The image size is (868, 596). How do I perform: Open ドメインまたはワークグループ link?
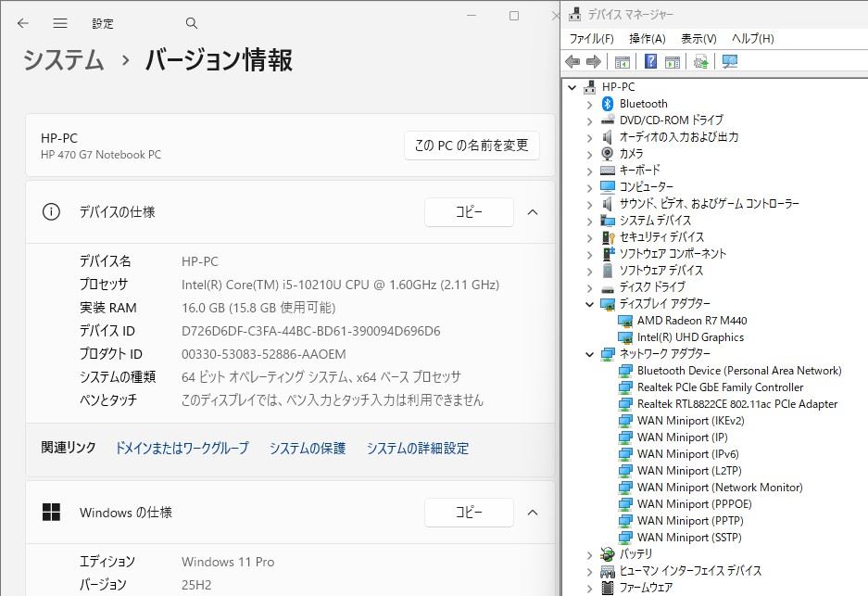[x=182, y=448]
